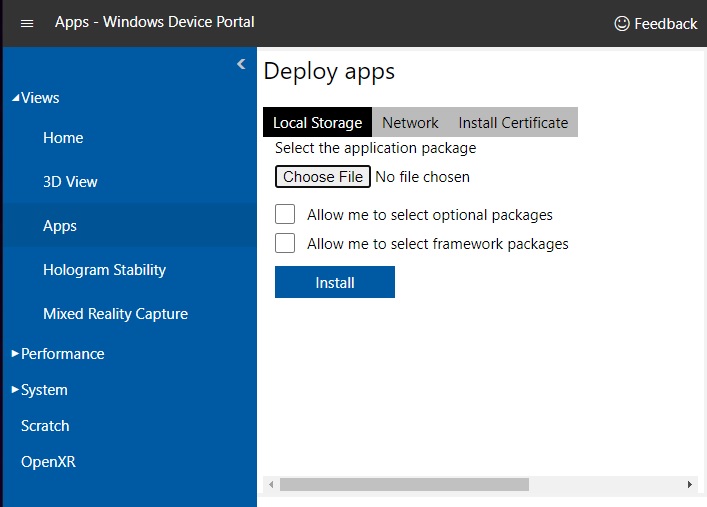The height and width of the screenshot is (507, 707).
Task: Collapse the Views section triangle
Action: (x=15, y=97)
